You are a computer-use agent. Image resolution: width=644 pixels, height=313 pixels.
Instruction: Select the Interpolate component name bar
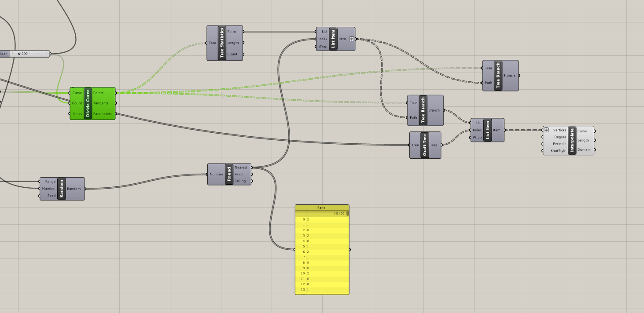(572, 141)
